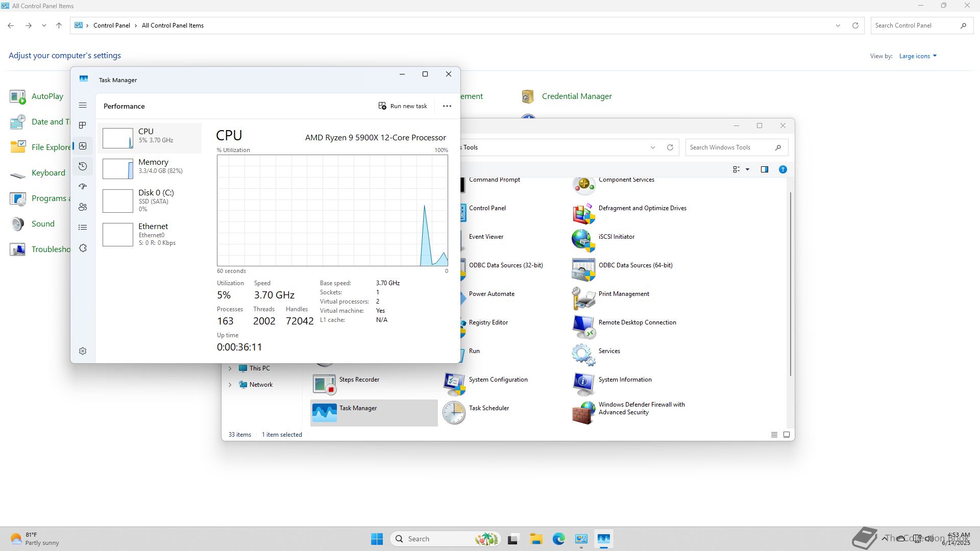Open Users page in Task Manager sidebar
The height and width of the screenshot is (551, 980).
pos(83,207)
